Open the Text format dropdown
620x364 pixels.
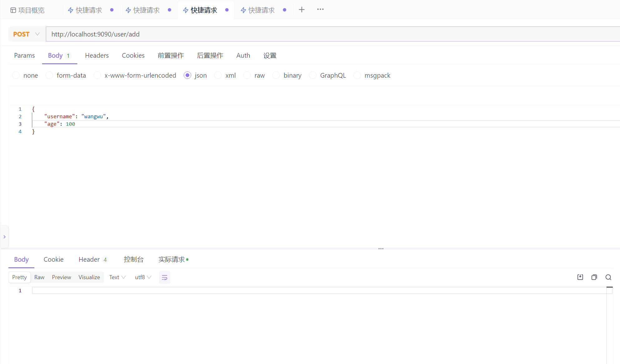tap(117, 277)
